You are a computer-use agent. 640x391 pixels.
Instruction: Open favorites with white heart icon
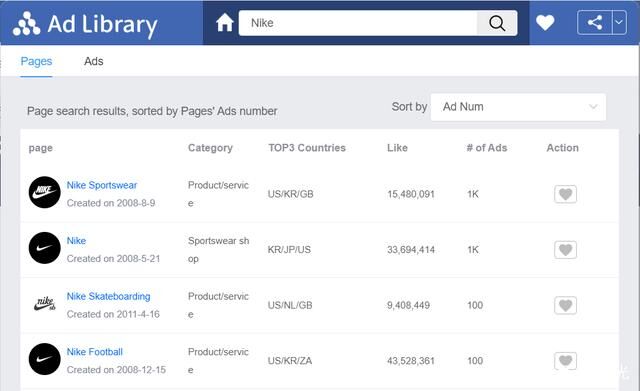(x=545, y=22)
